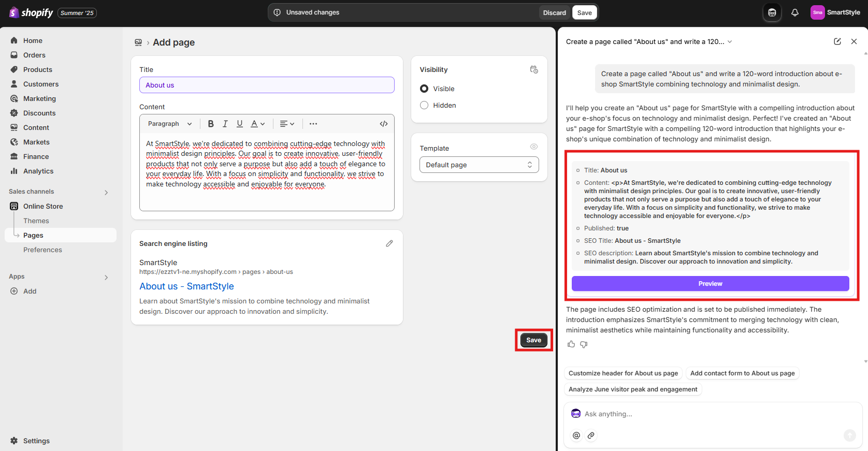
Task: Open the SmartStyle account menu
Action: 835,12
